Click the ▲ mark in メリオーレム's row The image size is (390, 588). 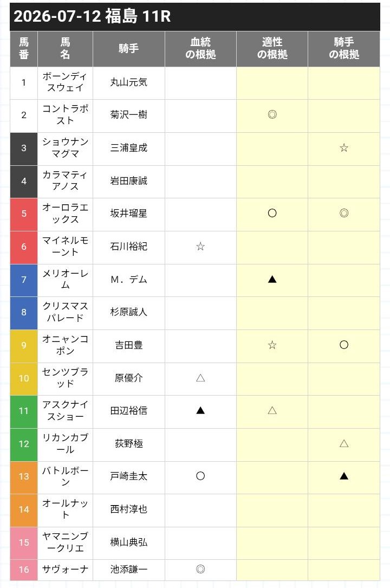coord(272,279)
